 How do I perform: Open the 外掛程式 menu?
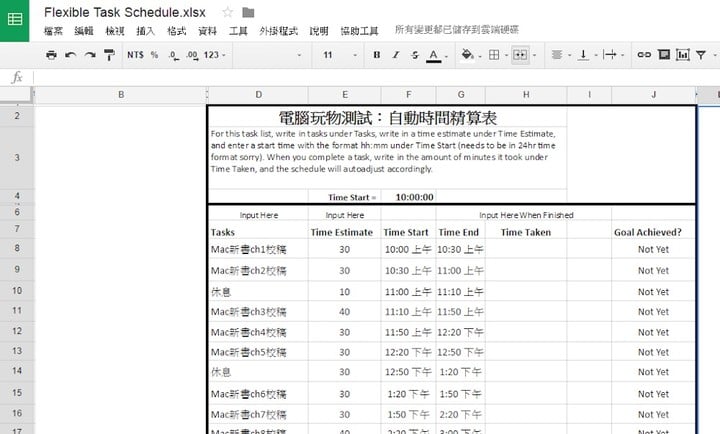[279, 31]
